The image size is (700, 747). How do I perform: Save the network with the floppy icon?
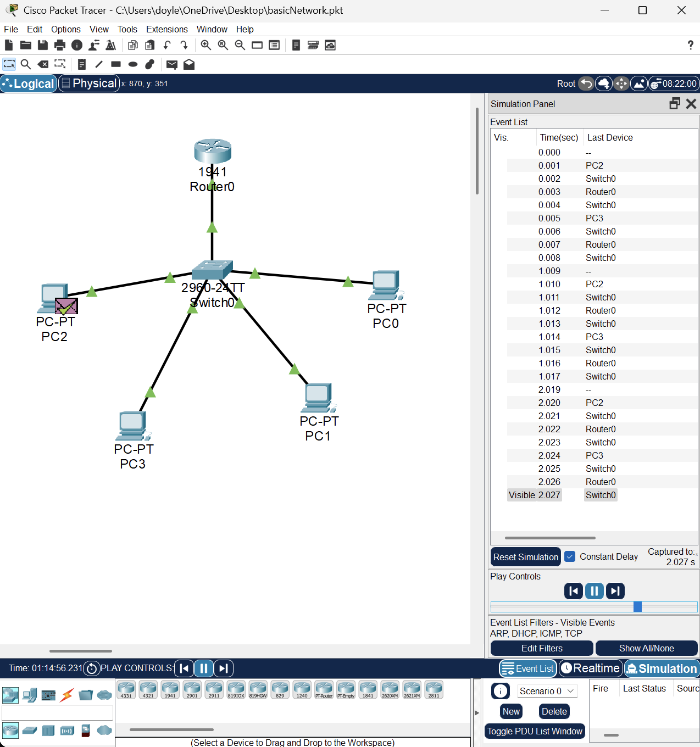pyautogui.click(x=43, y=45)
